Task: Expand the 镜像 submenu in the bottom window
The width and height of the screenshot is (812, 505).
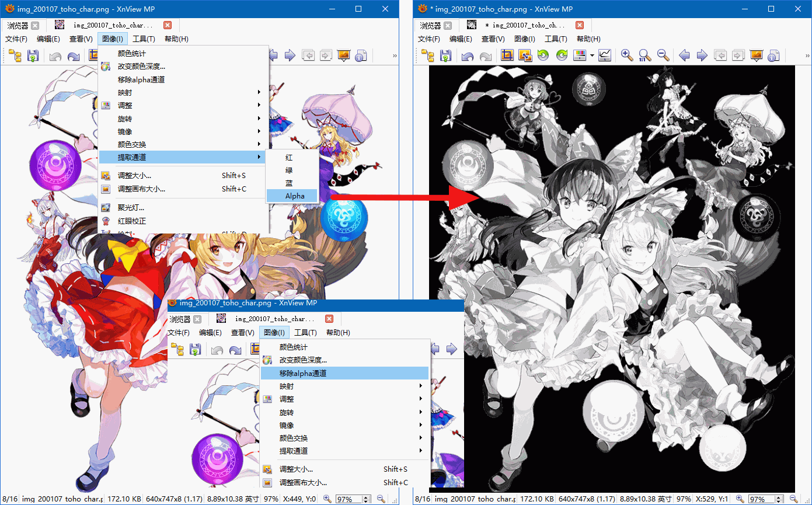Action: (344, 425)
